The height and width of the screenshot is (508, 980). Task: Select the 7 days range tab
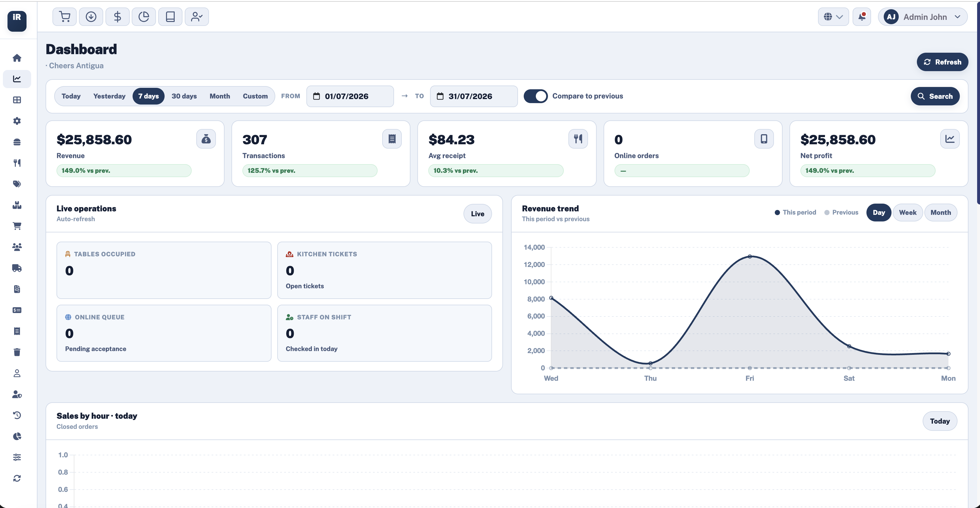148,96
